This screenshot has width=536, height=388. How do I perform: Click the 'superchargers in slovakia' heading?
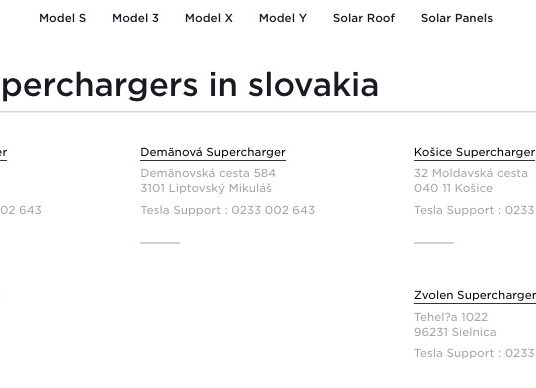coord(189,85)
